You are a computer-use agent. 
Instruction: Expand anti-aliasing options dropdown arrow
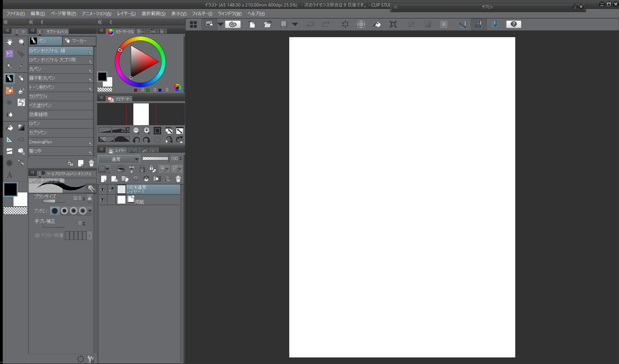90,211
